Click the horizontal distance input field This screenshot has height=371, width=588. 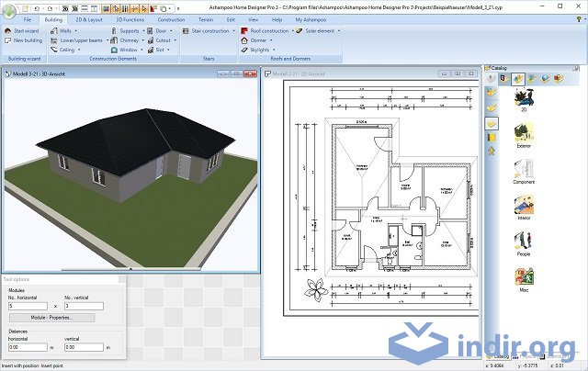tap(28, 347)
